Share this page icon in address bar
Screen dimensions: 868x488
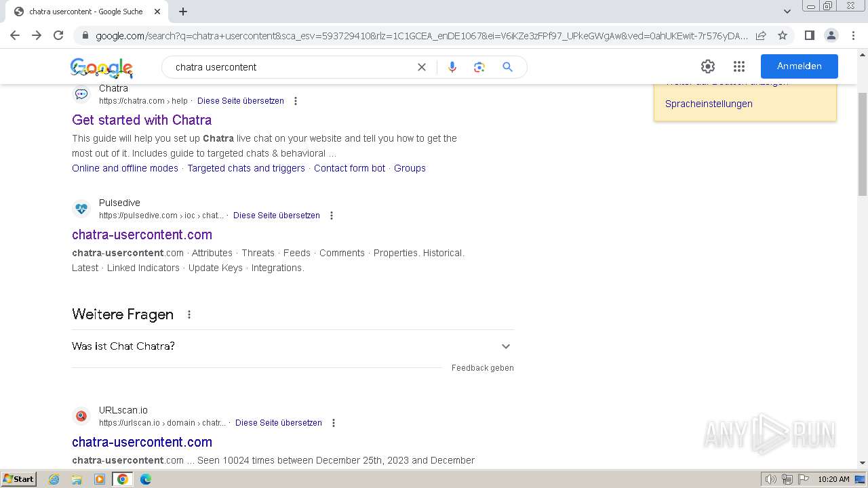tap(761, 35)
